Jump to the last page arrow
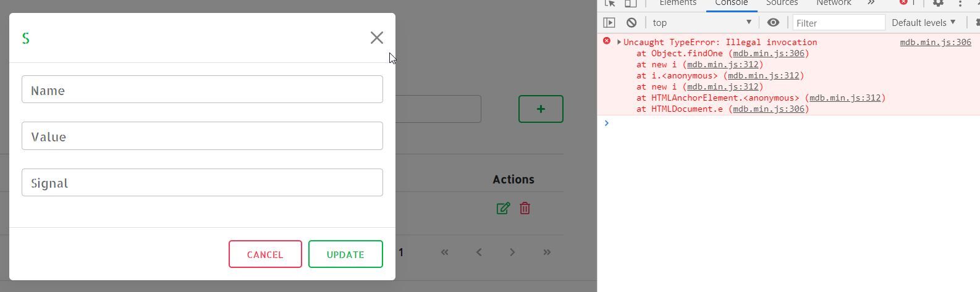980x292 pixels. [x=547, y=252]
